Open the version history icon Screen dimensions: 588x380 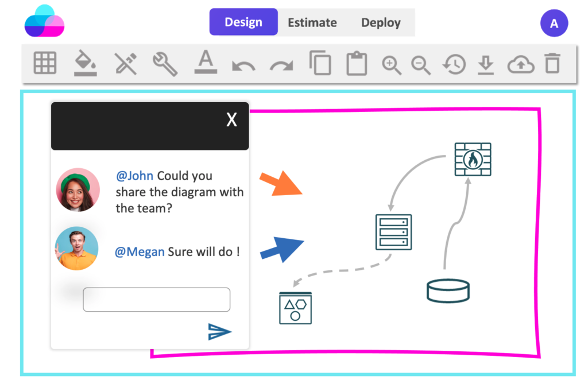(454, 64)
